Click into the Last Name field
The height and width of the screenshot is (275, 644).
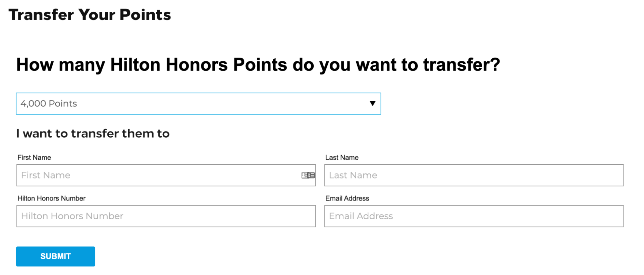474,175
